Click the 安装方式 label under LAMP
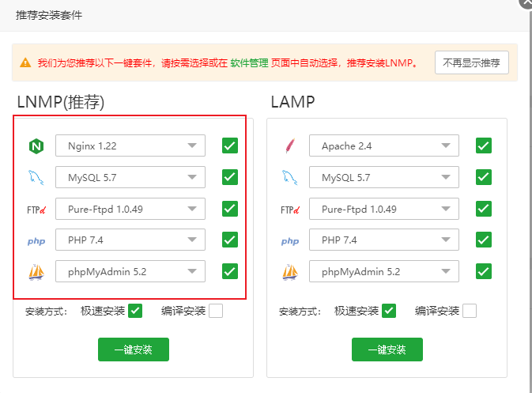532x393 pixels. coord(300,312)
